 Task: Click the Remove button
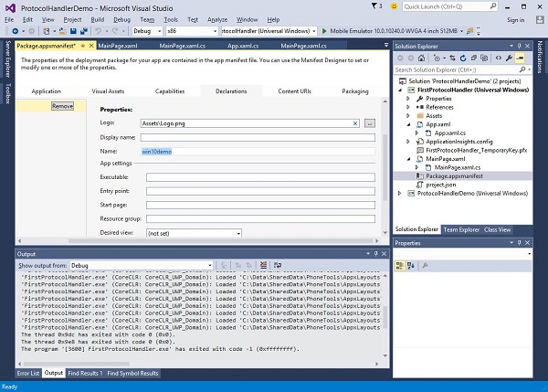pyautogui.click(x=62, y=106)
